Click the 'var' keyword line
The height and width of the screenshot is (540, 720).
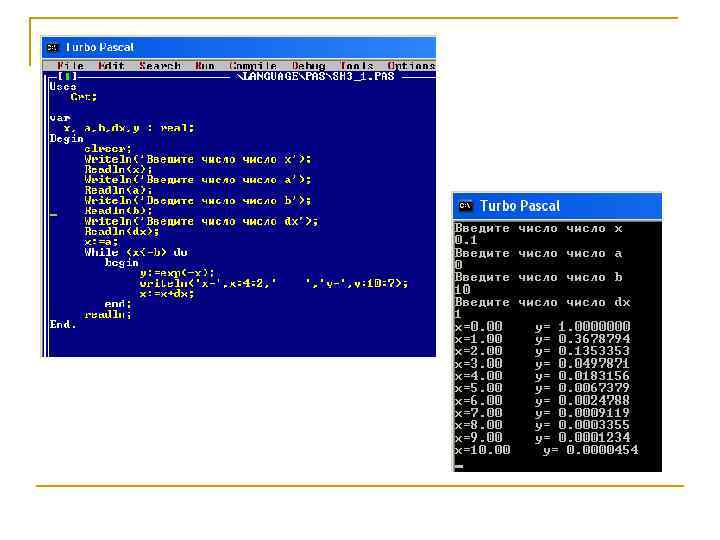click(x=60, y=118)
